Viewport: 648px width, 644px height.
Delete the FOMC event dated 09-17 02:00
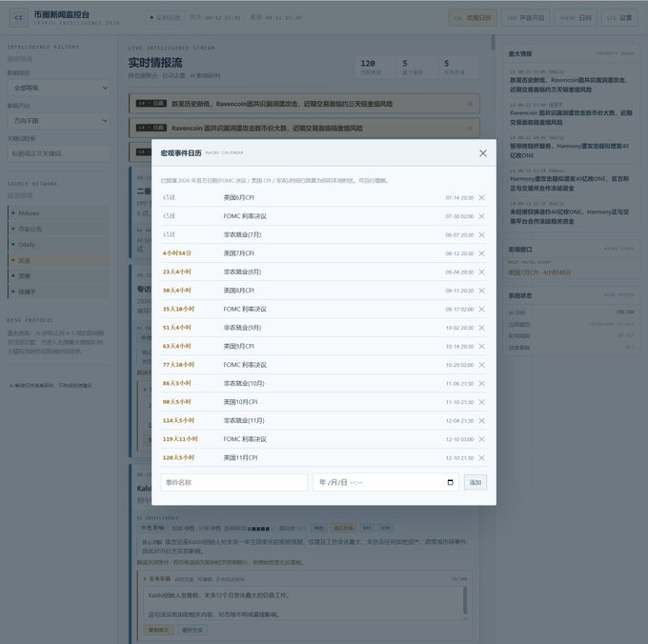click(482, 310)
